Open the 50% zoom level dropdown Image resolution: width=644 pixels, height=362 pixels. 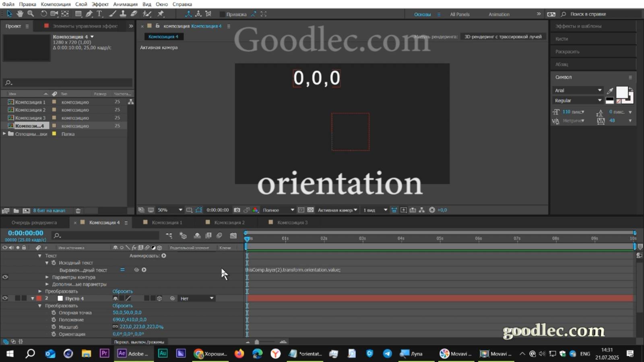pos(169,210)
